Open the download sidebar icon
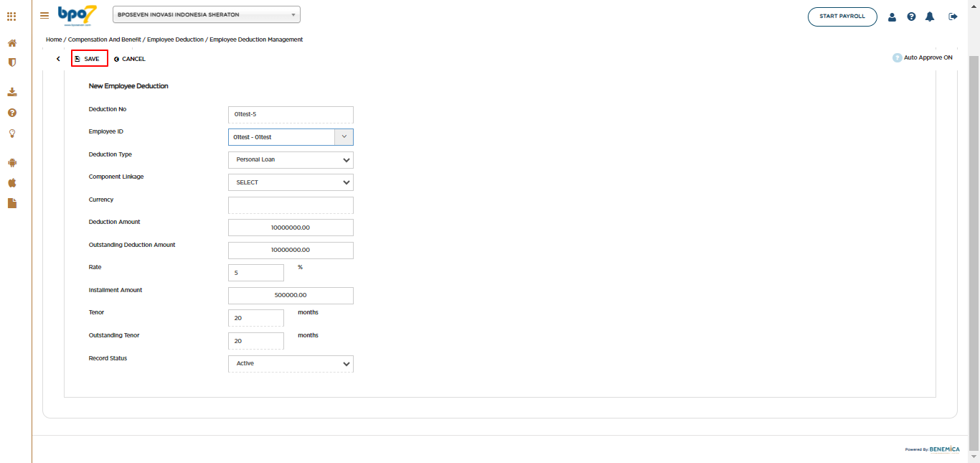Screen dimensions: 980x463 (12, 92)
